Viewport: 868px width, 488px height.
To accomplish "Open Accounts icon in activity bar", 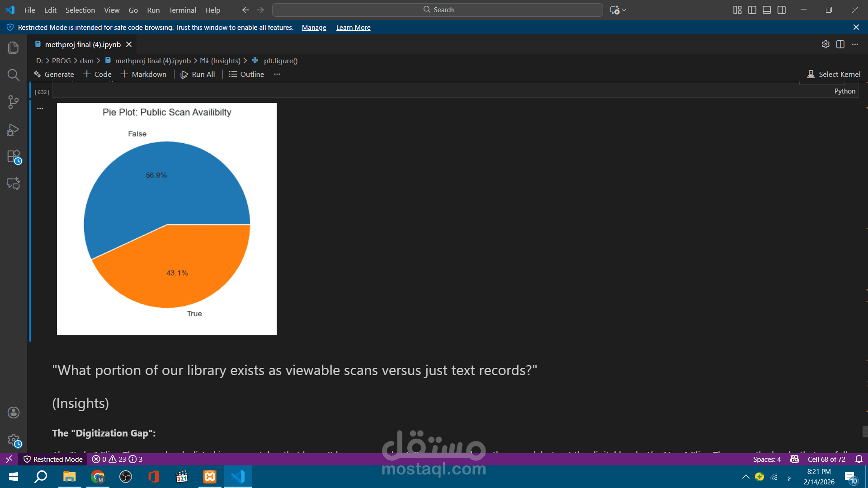I will click(14, 412).
